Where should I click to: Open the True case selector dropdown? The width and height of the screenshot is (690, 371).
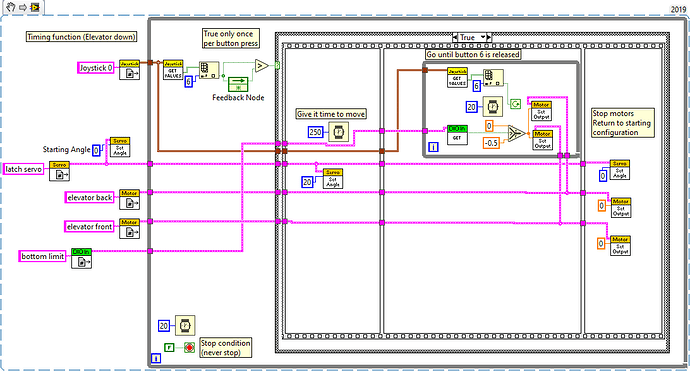483,37
